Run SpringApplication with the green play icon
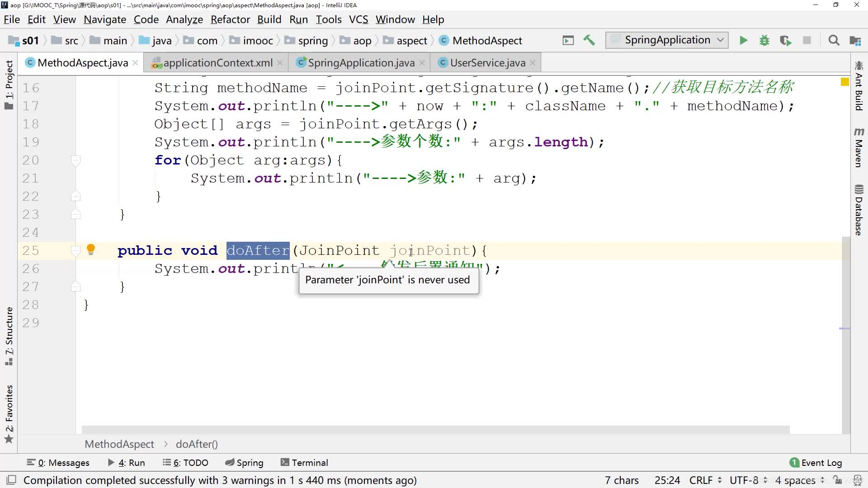 pos(743,41)
